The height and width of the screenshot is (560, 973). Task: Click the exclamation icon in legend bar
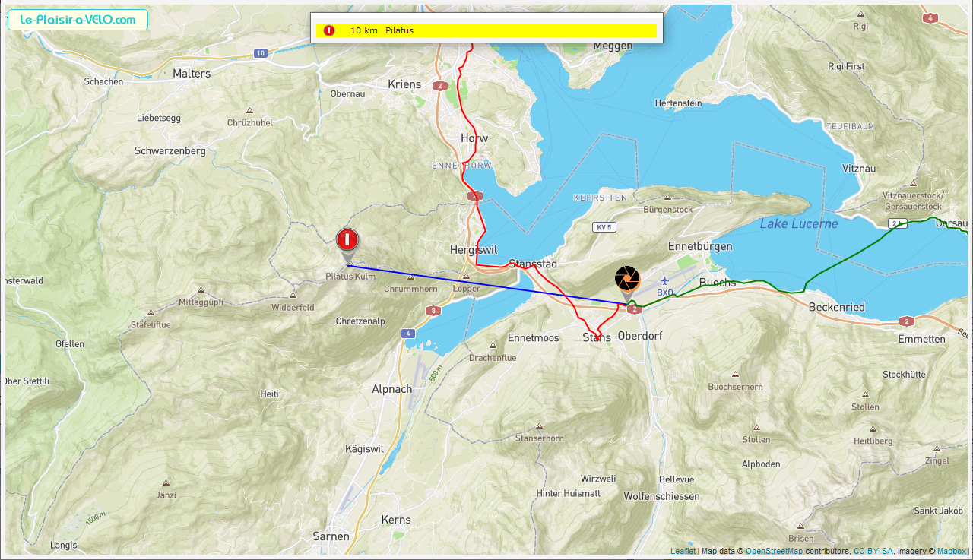[x=328, y=30]
